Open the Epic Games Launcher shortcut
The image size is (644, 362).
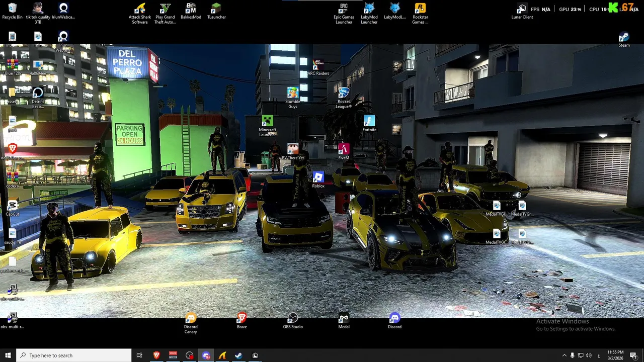[344, 13]
